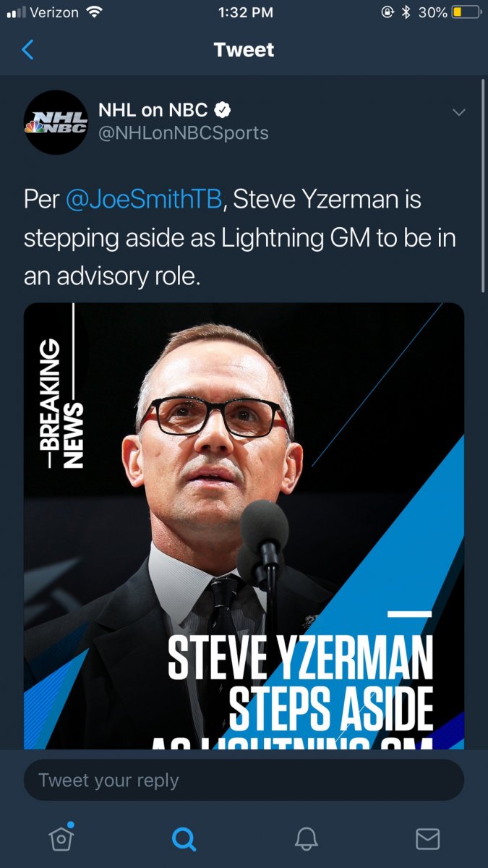Tap the Bluetooth icon in status bar

(406, 12)
